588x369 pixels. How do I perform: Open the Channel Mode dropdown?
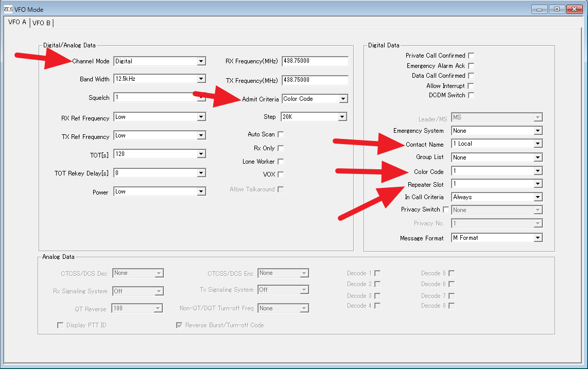click(x=160, y=61)
